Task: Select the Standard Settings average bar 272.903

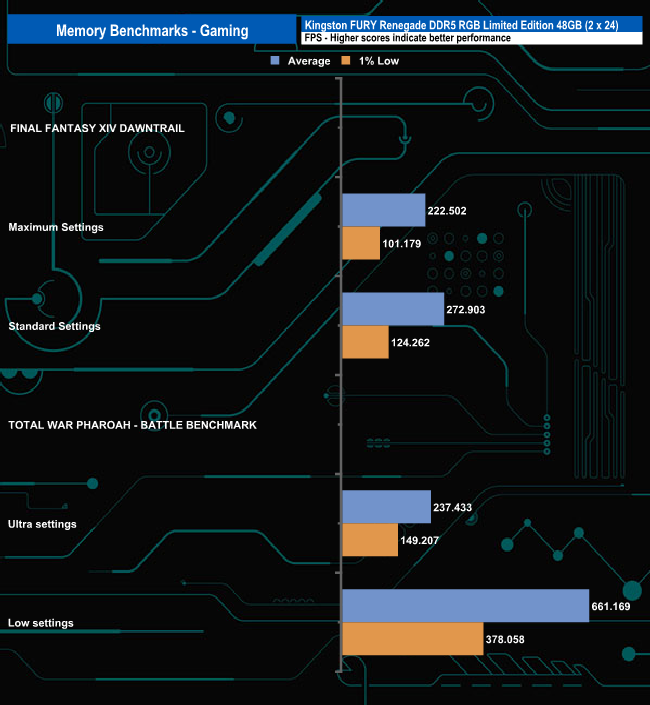Action: [x=393, y=309]
